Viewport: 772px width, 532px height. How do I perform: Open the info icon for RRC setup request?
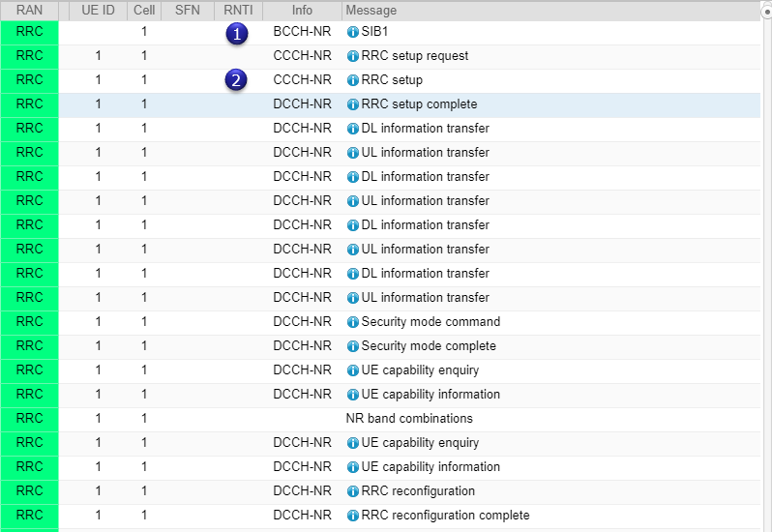352,56
